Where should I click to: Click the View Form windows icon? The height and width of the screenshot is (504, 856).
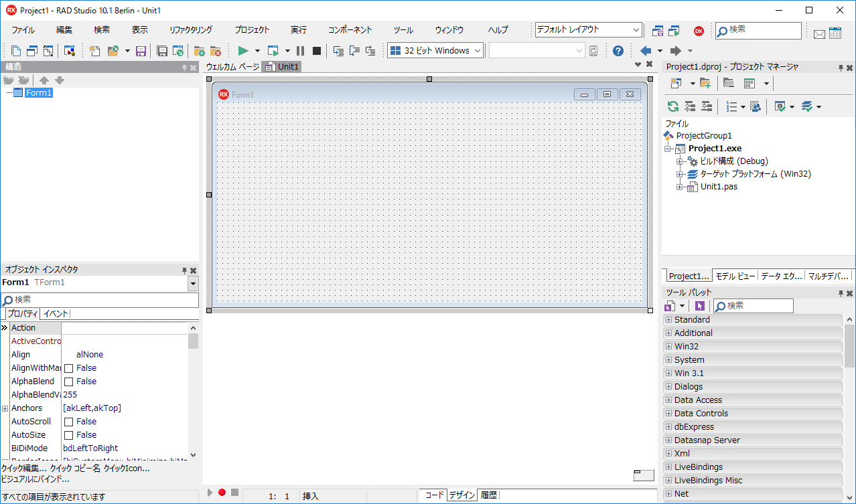(x=32, y=51)
